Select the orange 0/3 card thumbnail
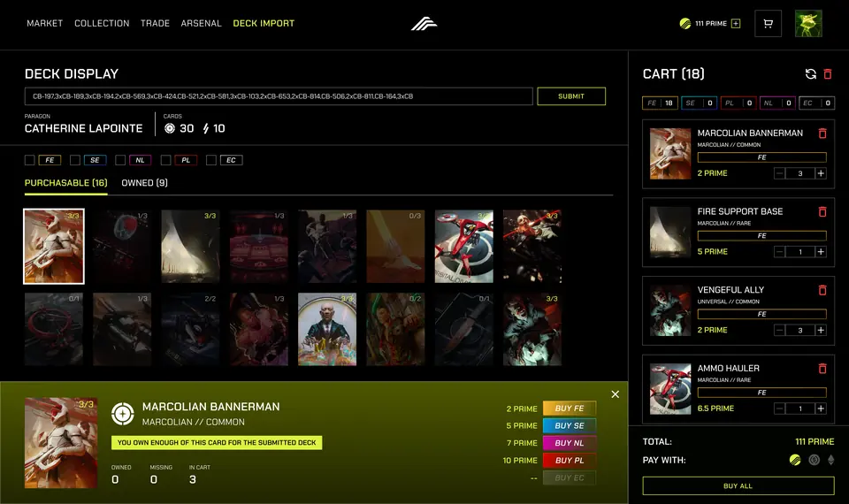This screenshot has height=504, width=849. pyautogui.click(x=396, y=247)
